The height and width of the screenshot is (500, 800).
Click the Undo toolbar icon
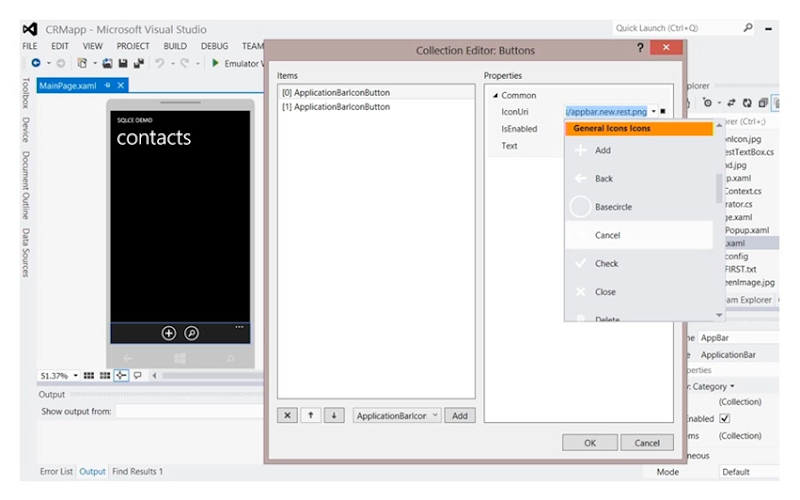[x=160, y=63]
